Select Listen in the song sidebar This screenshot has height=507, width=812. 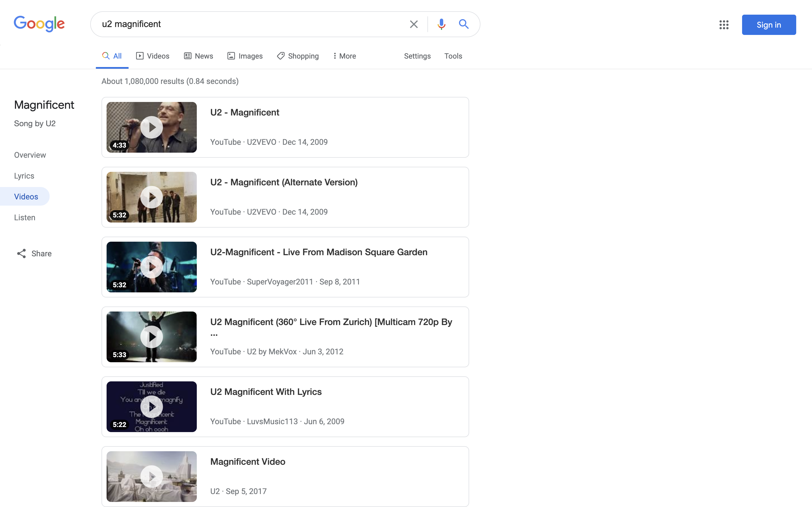[x=25, y=218]
